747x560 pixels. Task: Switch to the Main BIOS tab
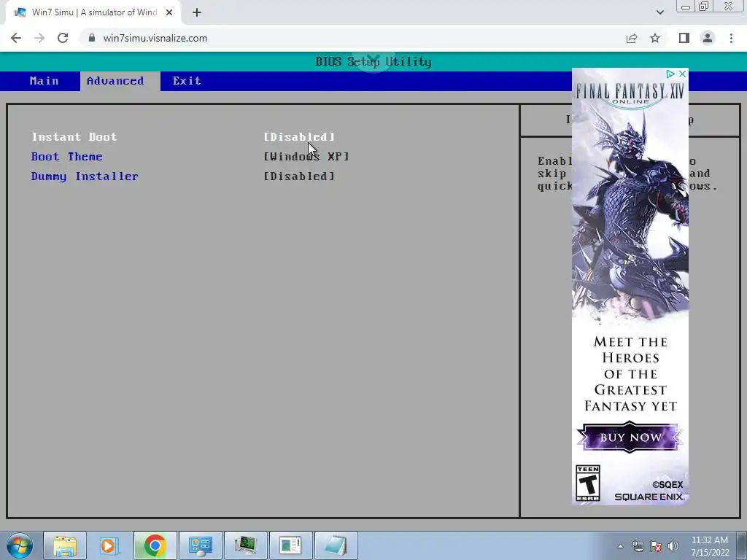[44, 81]
